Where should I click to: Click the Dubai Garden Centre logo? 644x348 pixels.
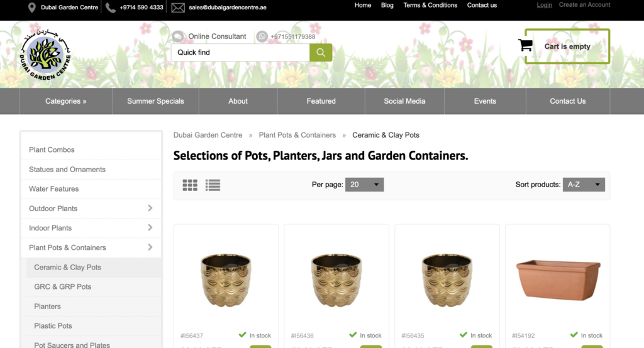pyautogui.click(x=45, y=54)
